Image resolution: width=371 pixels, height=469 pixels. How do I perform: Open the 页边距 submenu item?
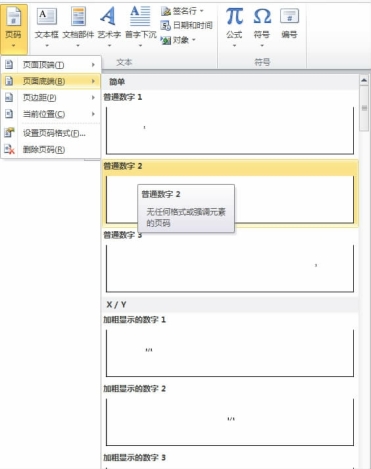(x=51, y=97)
